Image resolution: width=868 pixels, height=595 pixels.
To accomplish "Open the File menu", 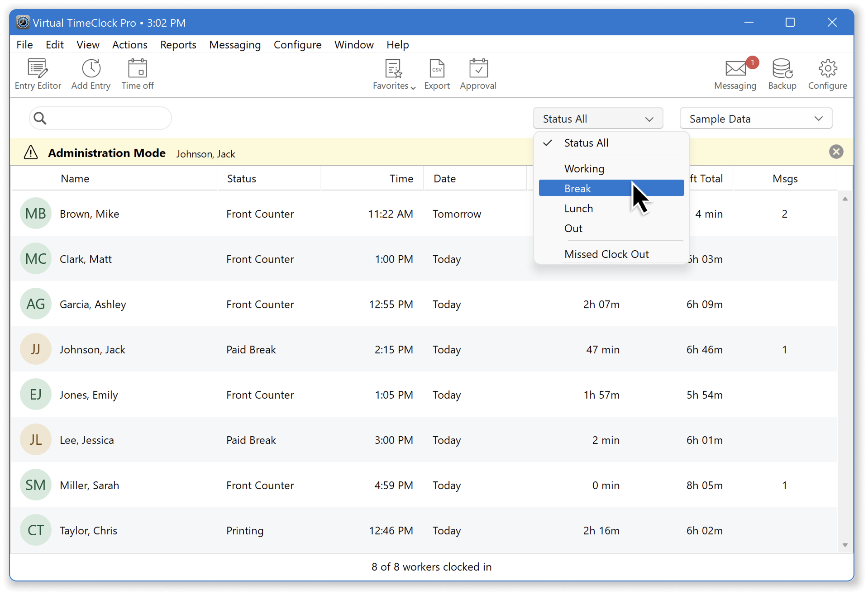I will coord(24,45).
